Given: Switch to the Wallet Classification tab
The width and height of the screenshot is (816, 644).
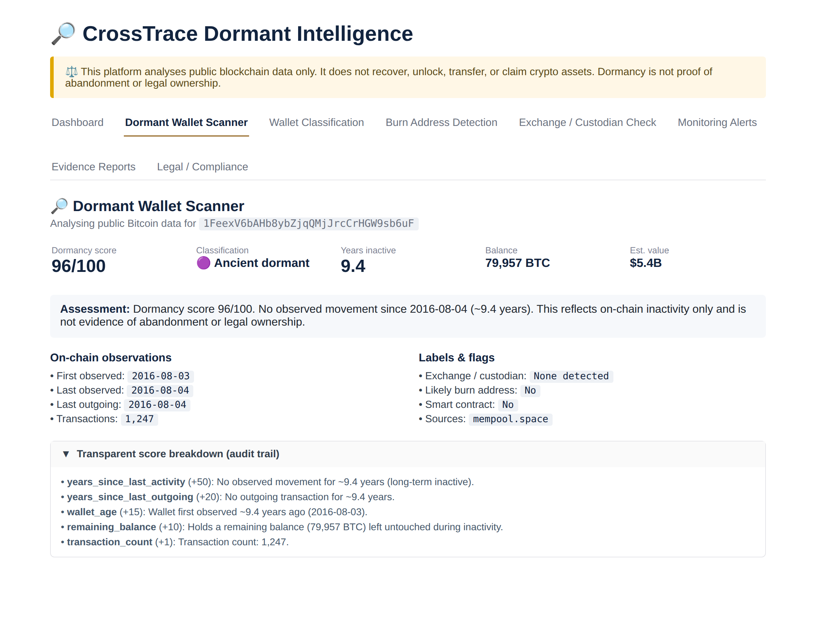Looking at the screenshot, I should [x=316, y=123].
